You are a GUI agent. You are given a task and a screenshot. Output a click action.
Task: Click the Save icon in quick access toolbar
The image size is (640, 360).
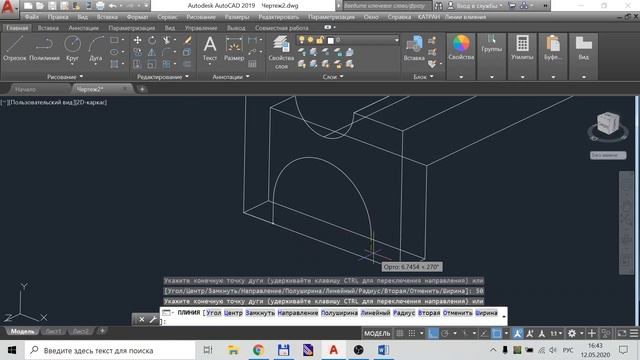tap(52, 6)
